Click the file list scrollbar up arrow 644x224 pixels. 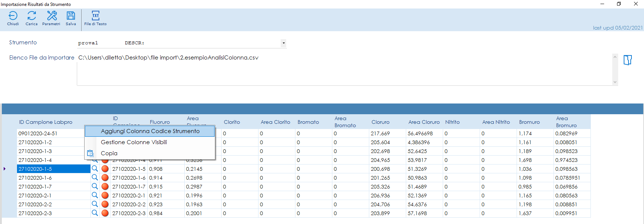(x=615, y=57)
